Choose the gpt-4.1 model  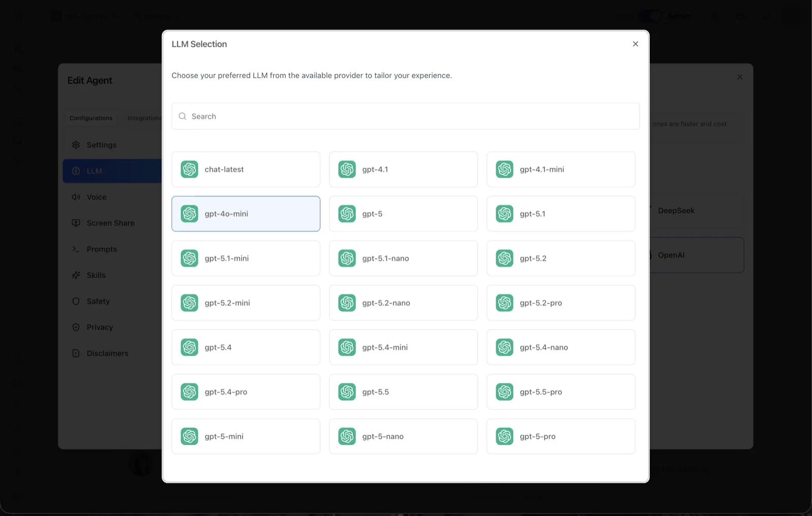tap(403, 169)
